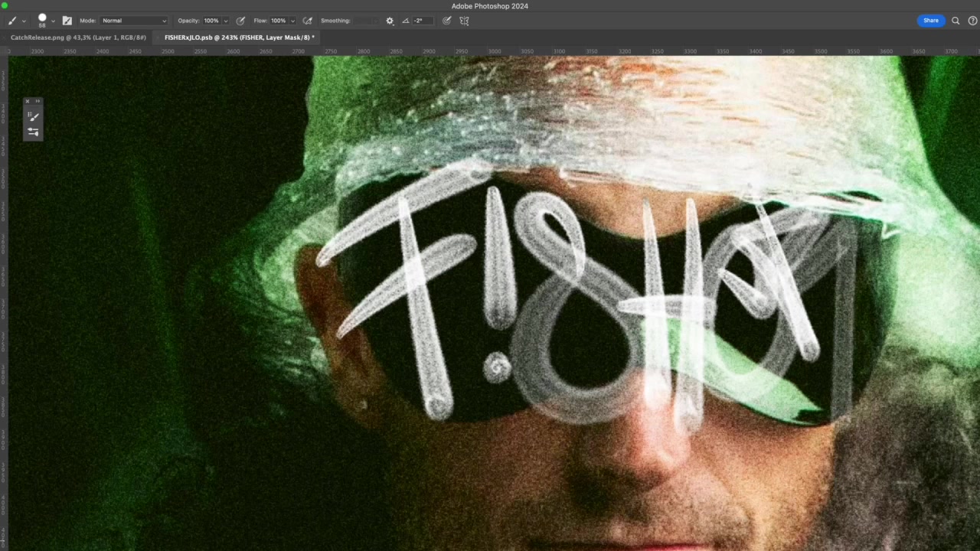
Task: Enable airbrush-style build-up effects
Action: tap(307, 21)
